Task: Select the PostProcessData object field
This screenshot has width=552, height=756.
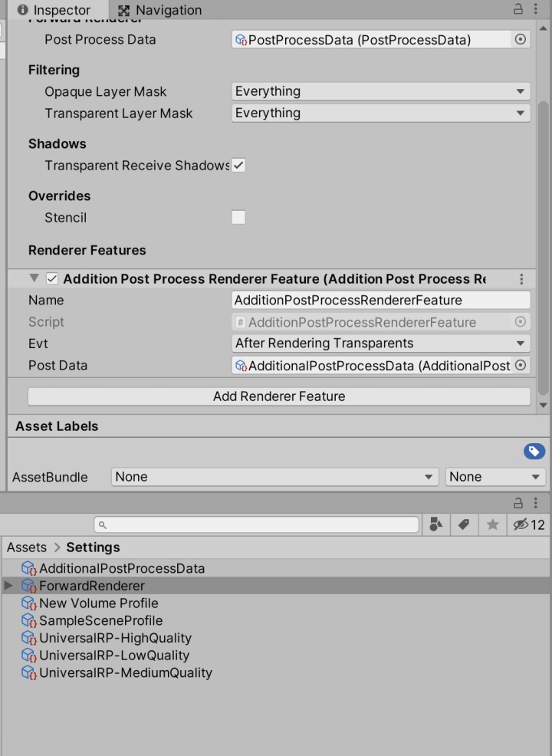Action: click(x=371, y=40)
